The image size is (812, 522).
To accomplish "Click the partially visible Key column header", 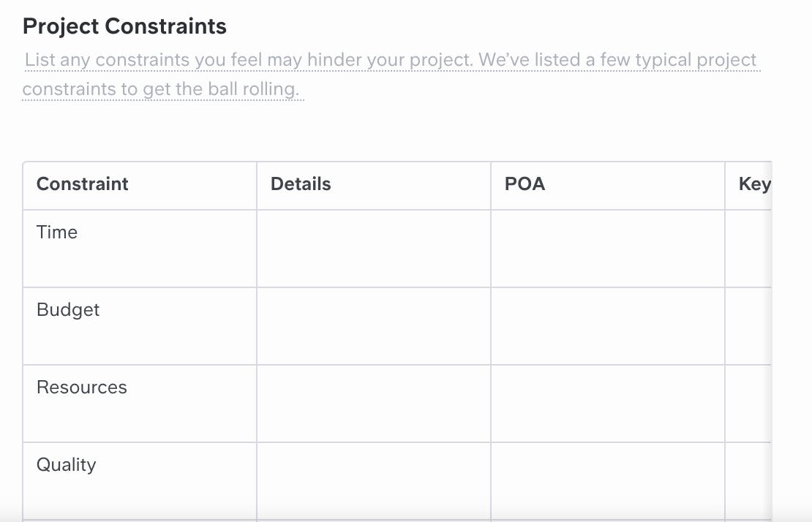I will [749, 186].
